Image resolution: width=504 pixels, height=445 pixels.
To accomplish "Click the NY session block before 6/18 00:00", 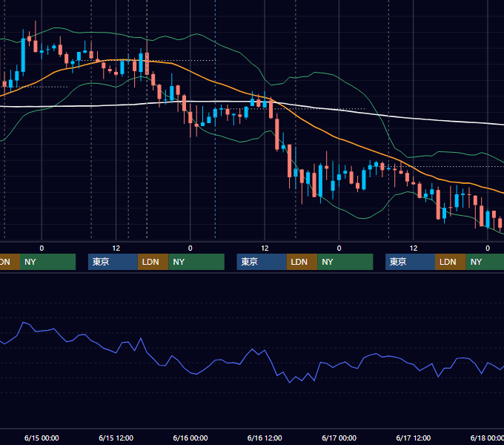I will tap(485, 262).
